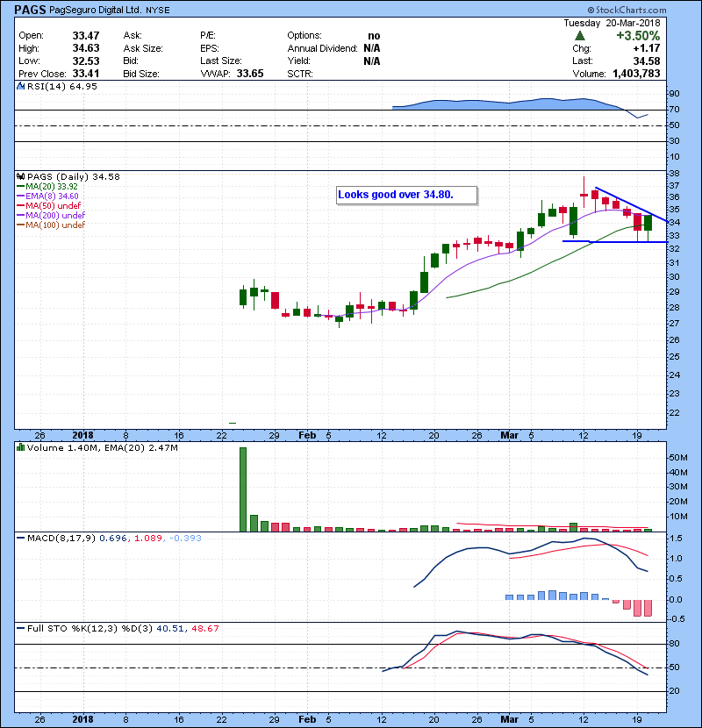This screenshot has width=702, height=728.
Task: Click the MA(20) 33.92 legend entry
Action: [47, 186]
